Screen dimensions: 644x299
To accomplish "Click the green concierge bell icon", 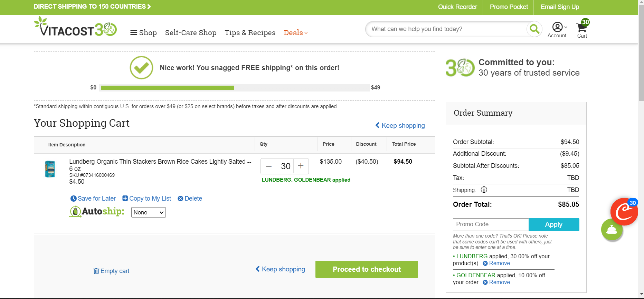I will [612, 230].
